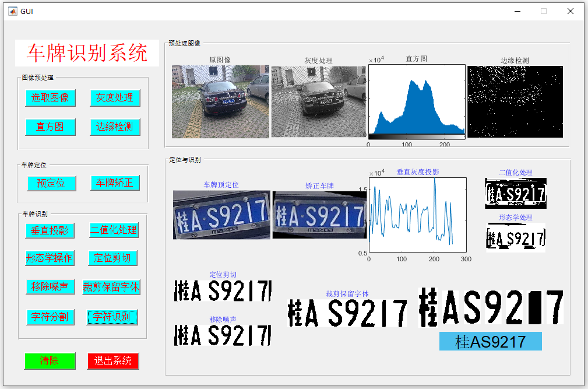Select the 边缘检测 edge detection image
The image size is (588, 389).
click(x=515, y=101)
